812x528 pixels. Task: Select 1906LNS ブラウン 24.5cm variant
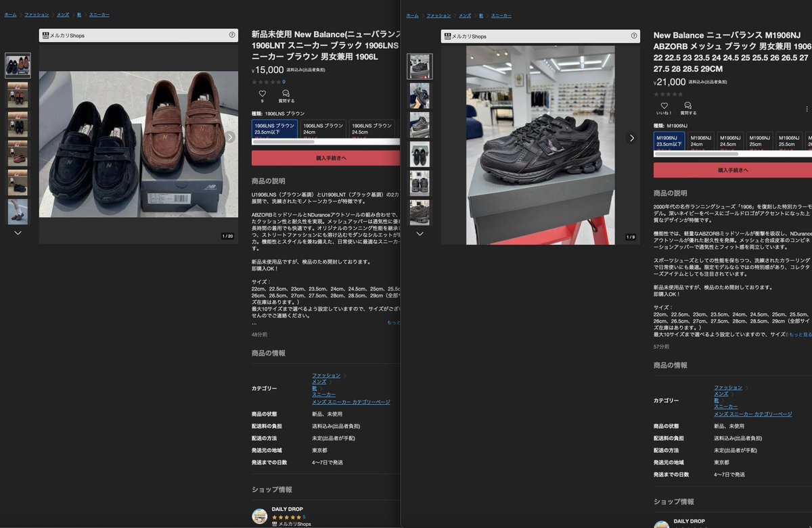point(372,128)
